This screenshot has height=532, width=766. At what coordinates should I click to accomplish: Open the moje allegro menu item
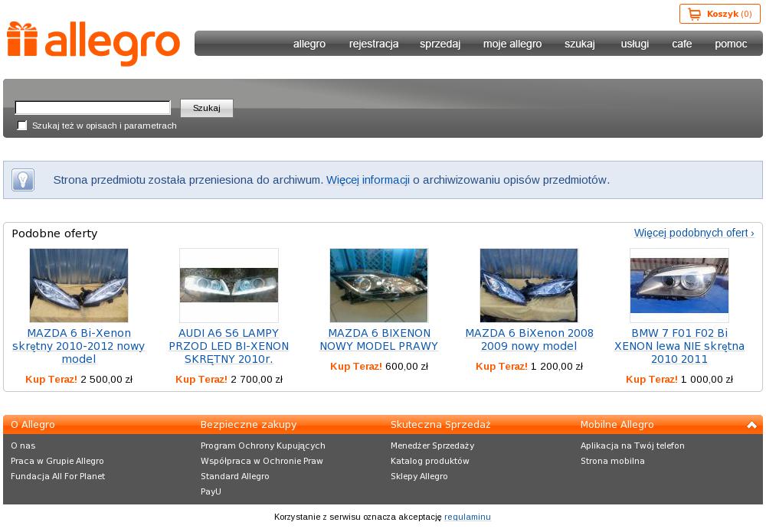coord(512,44)
